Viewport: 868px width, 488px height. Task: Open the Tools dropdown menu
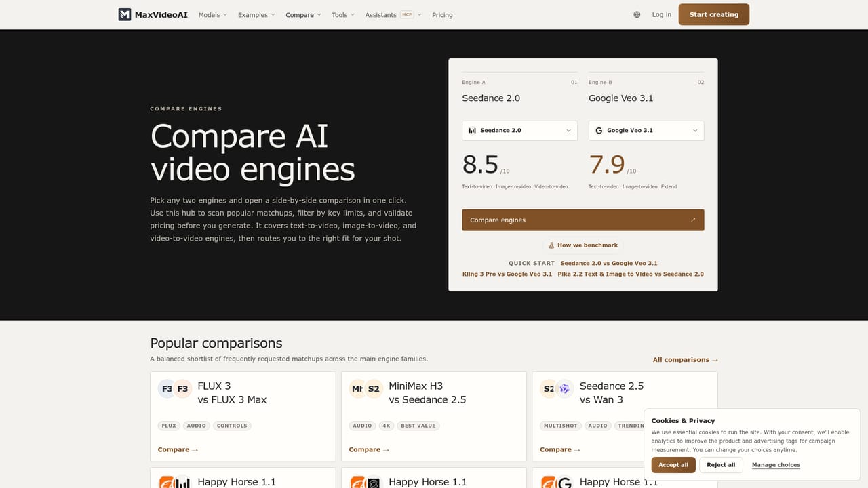(343, 14)
